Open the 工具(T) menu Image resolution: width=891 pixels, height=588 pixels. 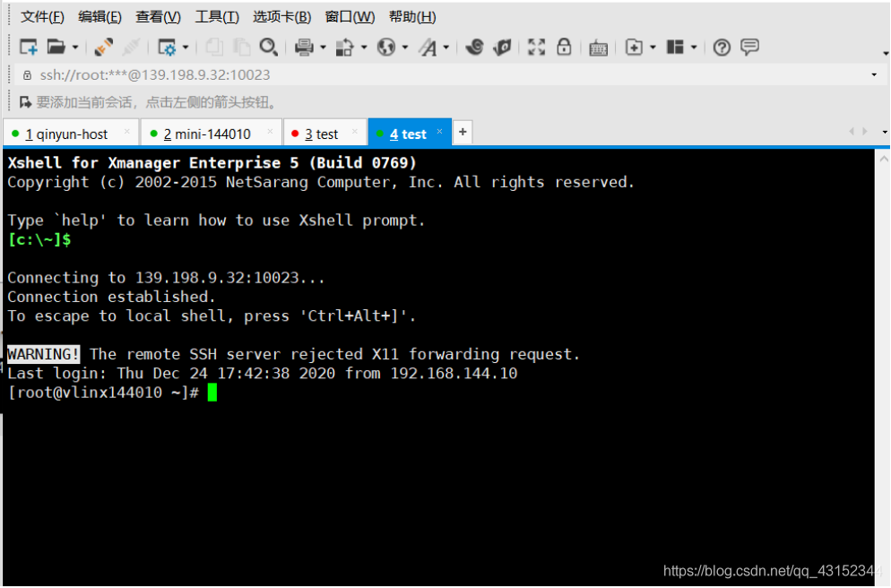pos(217,16)
